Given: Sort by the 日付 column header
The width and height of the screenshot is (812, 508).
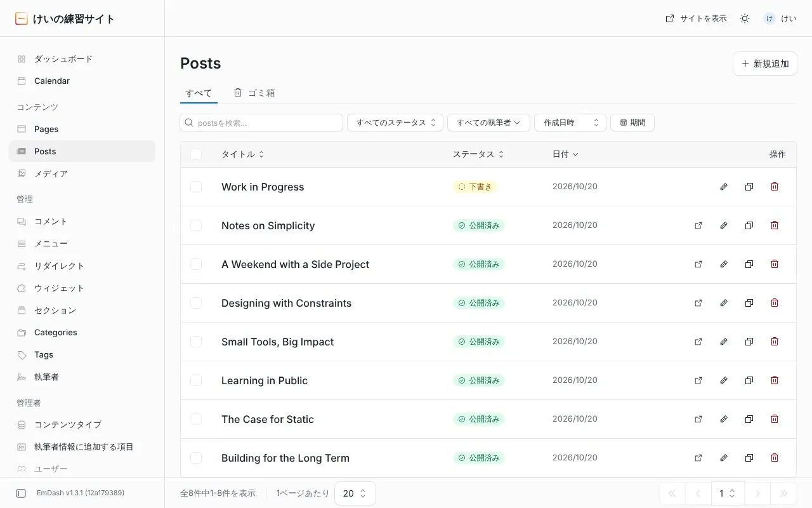Looking at the screenshot, I should (565, 154).
